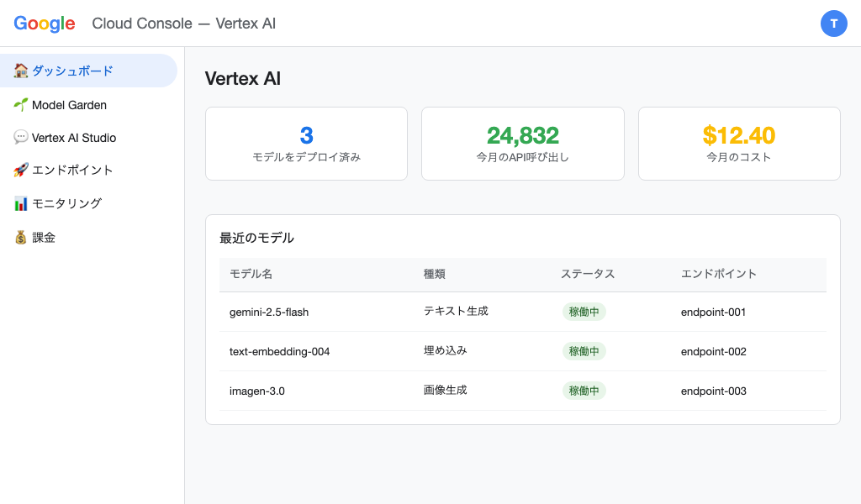Open the ダッシュボード house icon

click(x=21, y=71)
